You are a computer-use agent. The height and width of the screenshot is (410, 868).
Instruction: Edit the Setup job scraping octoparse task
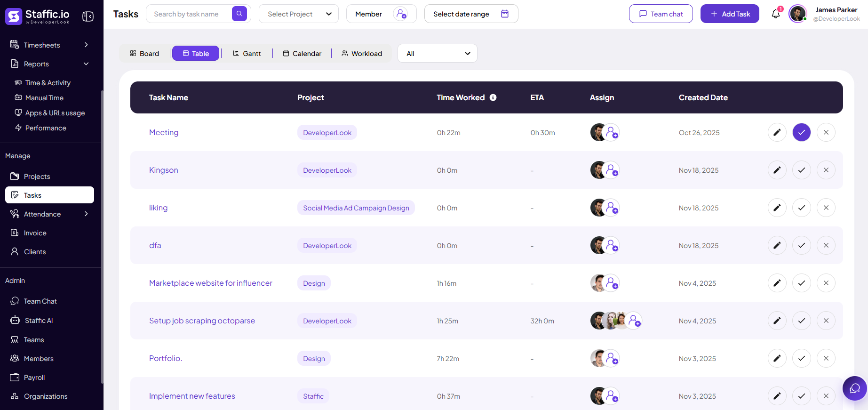(x=777, y=321)
